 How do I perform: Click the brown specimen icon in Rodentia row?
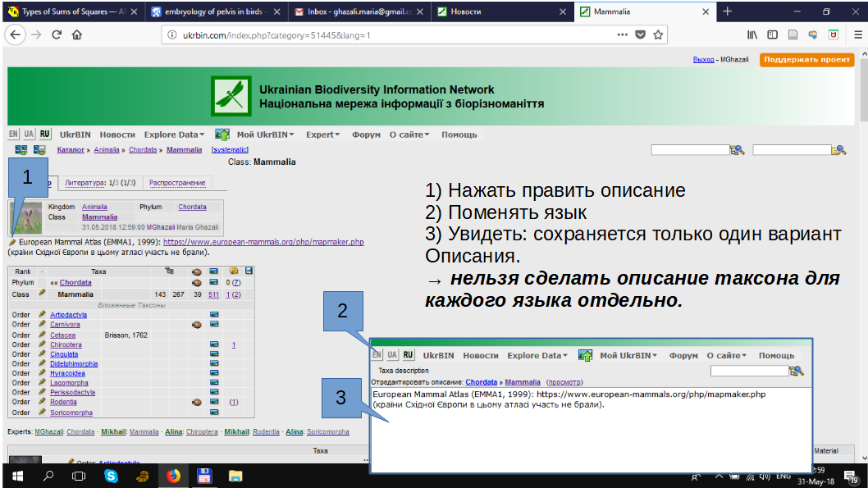click(x=196, y=403)
